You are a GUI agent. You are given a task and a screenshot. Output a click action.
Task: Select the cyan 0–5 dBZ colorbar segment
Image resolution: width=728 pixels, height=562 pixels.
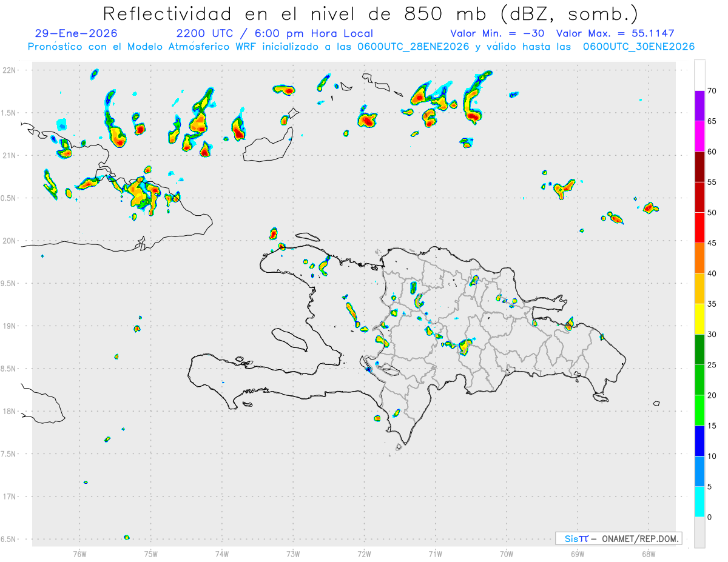pyautogui.click(x=699, y=501)
